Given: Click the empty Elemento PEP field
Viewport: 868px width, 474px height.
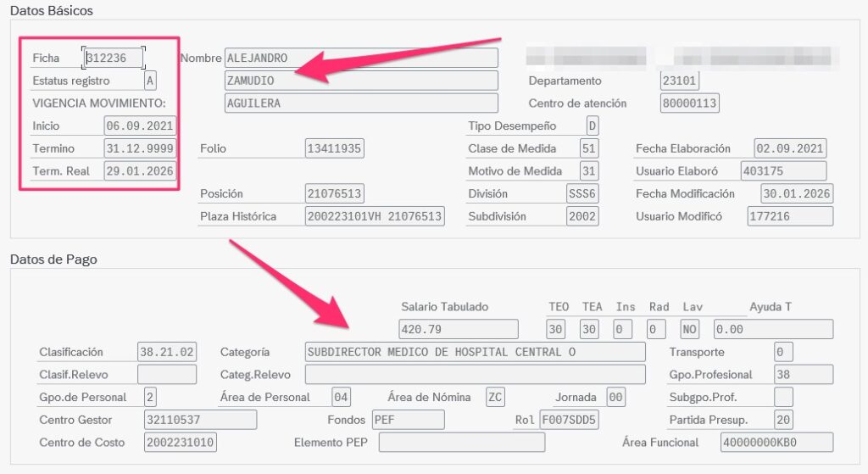Looking at the screenshot, I should (461, 443).
